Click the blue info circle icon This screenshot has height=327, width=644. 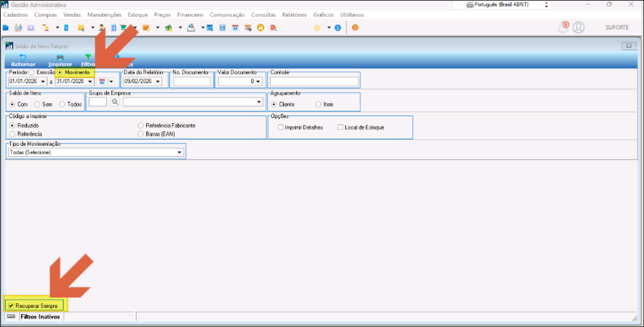[x=337, y=28]
